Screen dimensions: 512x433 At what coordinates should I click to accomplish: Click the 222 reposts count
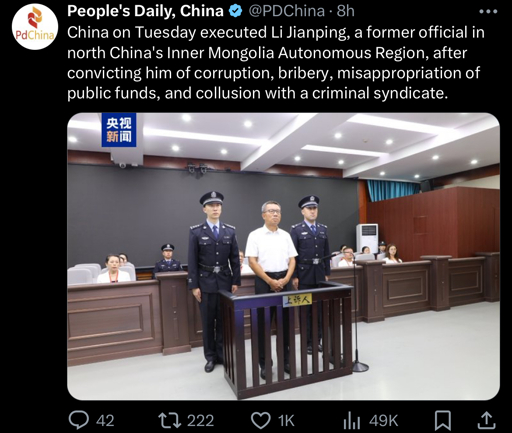[x=200, y=421]
